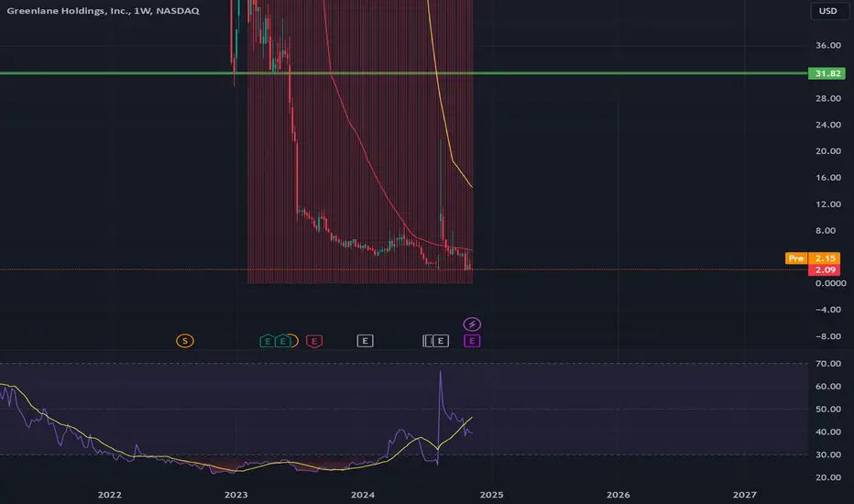This screenshot has height=504, width=854.
Task: Click the 2027 label on the time axis
Action: [x=745, y=495]
